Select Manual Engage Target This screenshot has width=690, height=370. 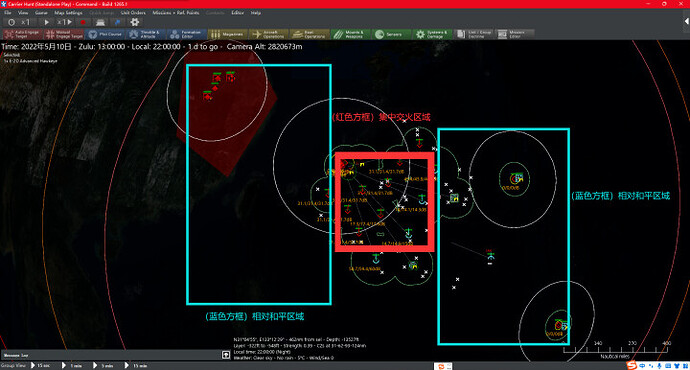64,34
